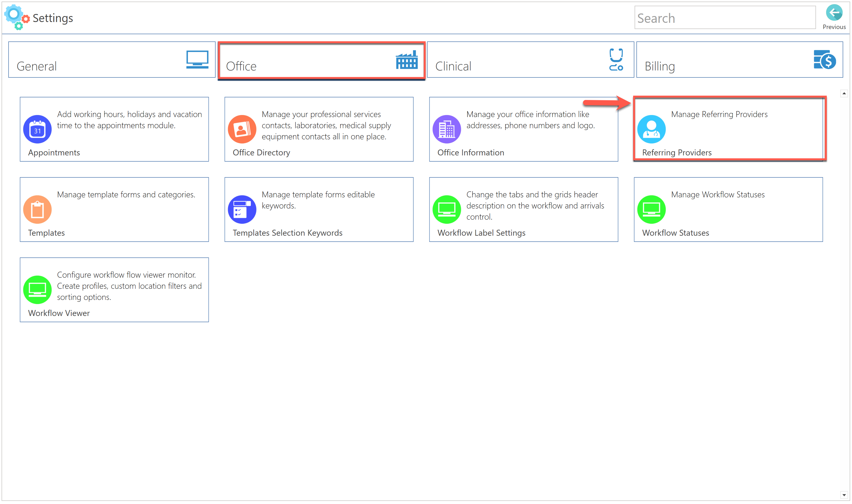Screen dimensions: 852x504
Task: Click the Templates clipboard icon
Action: (x=37, y=209)
